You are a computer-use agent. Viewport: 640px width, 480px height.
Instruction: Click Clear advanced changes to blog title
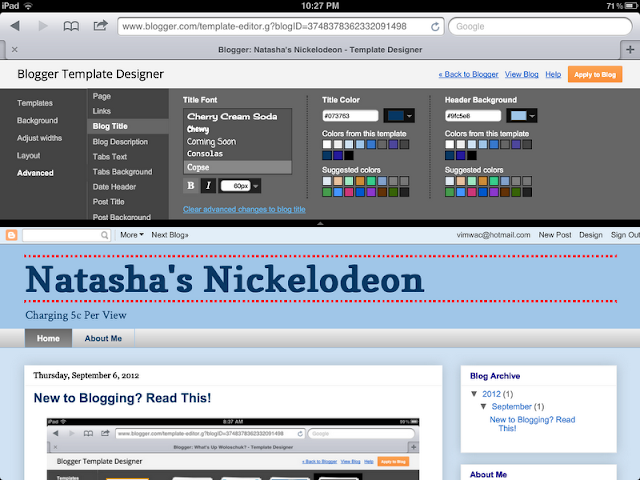tap(244, 209)
